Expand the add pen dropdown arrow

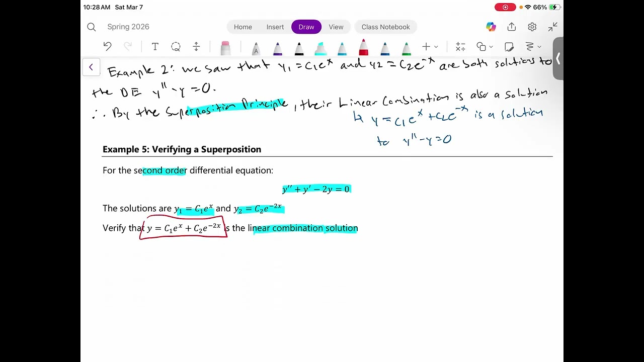click(x=436, y=47)
